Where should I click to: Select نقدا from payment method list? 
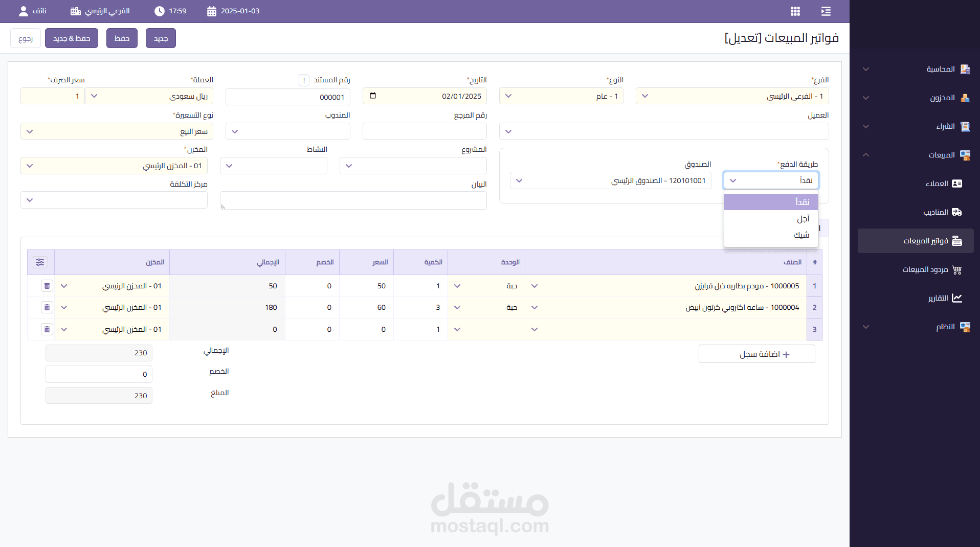point(771,202)
